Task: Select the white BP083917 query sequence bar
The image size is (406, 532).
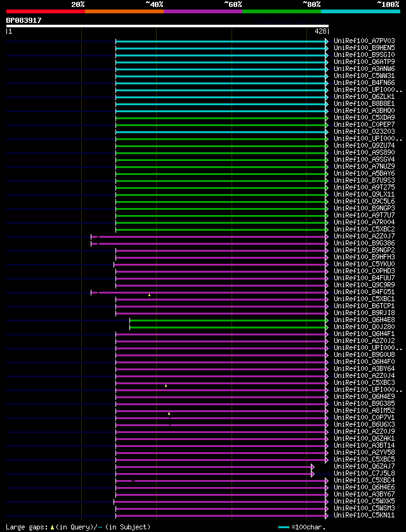Action: pyautogui.click(x=167, y=26)
